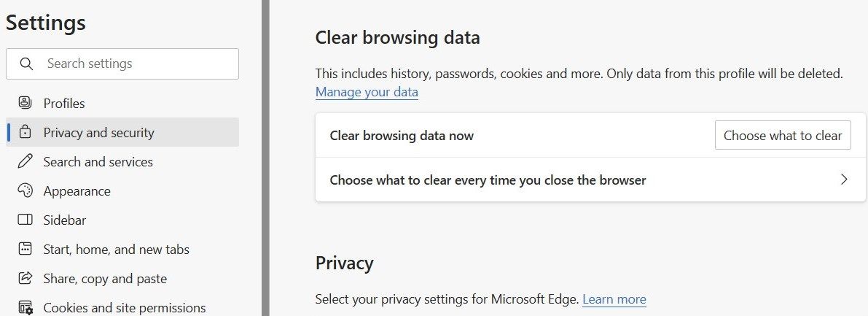This screenshot has width=868, height=316.
Task: Click the Sidebar panel icon
Action: click(x=26, y=220)
